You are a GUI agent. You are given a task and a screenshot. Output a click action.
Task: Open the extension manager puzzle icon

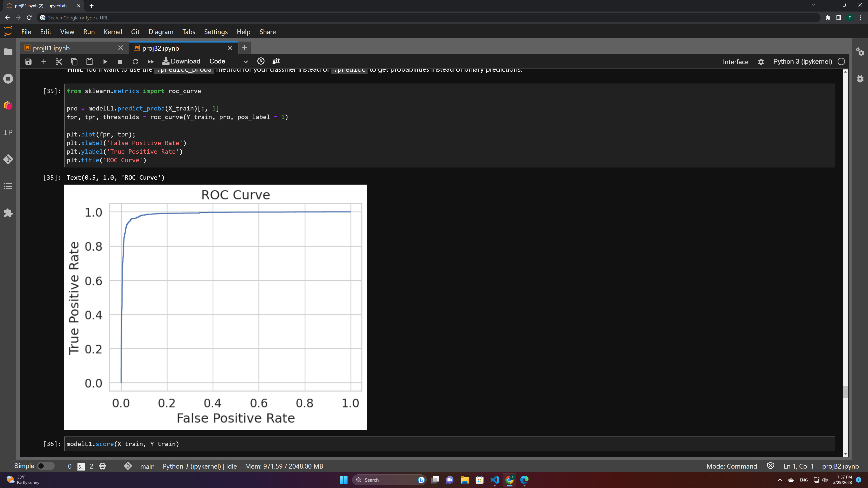pos(8,213)
